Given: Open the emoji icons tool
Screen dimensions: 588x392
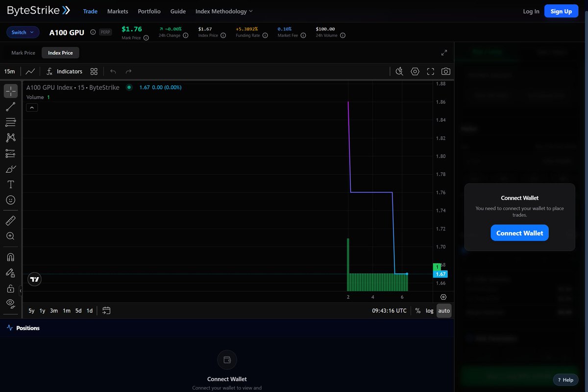Looking at the screenshot, I should coord(10,200).
